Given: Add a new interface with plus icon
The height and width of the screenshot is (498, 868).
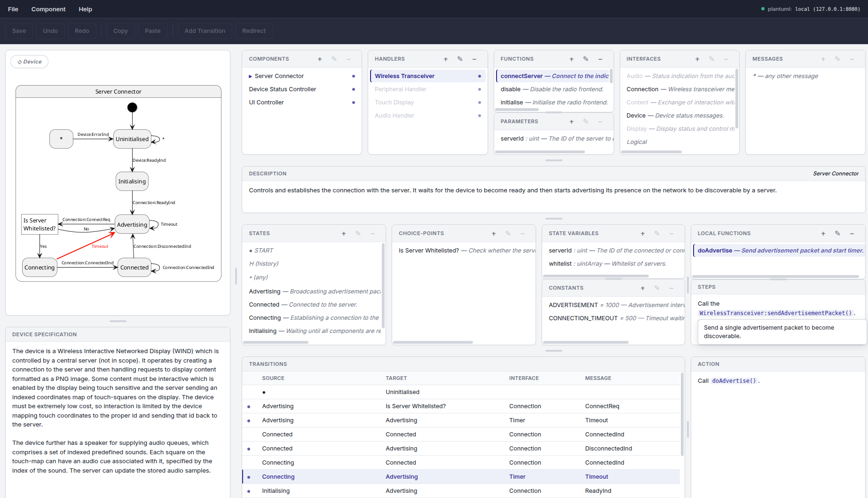Looking at the screenshot, I should (x=697, y=59).
